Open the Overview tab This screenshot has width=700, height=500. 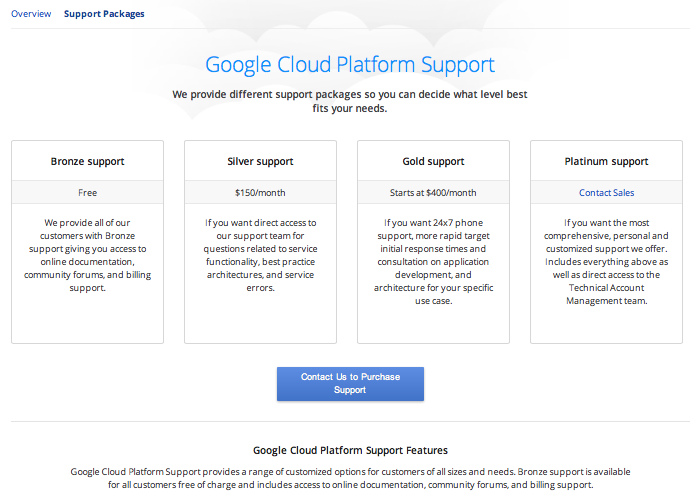point(31,14)
